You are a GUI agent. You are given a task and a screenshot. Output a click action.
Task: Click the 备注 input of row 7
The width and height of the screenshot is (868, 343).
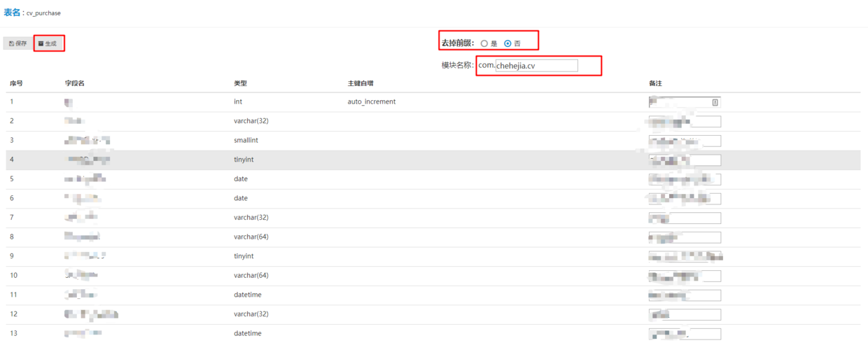[x=685, y=218]
